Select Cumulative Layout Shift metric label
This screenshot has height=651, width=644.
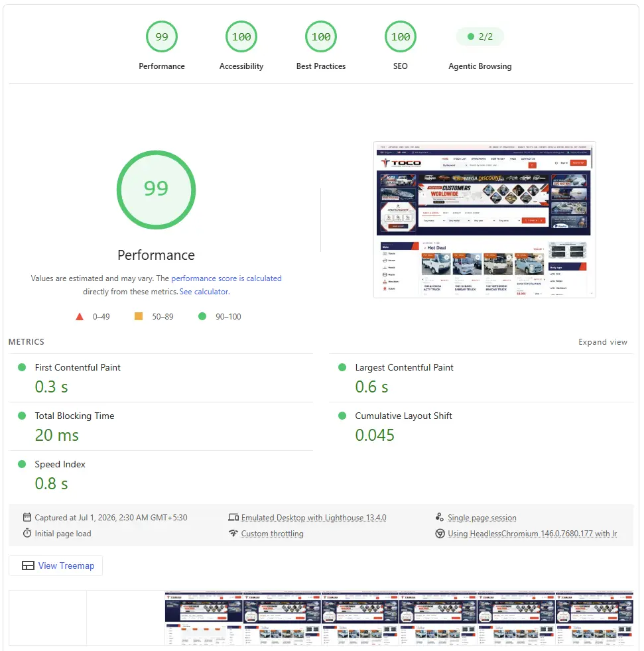click(403, 416)
